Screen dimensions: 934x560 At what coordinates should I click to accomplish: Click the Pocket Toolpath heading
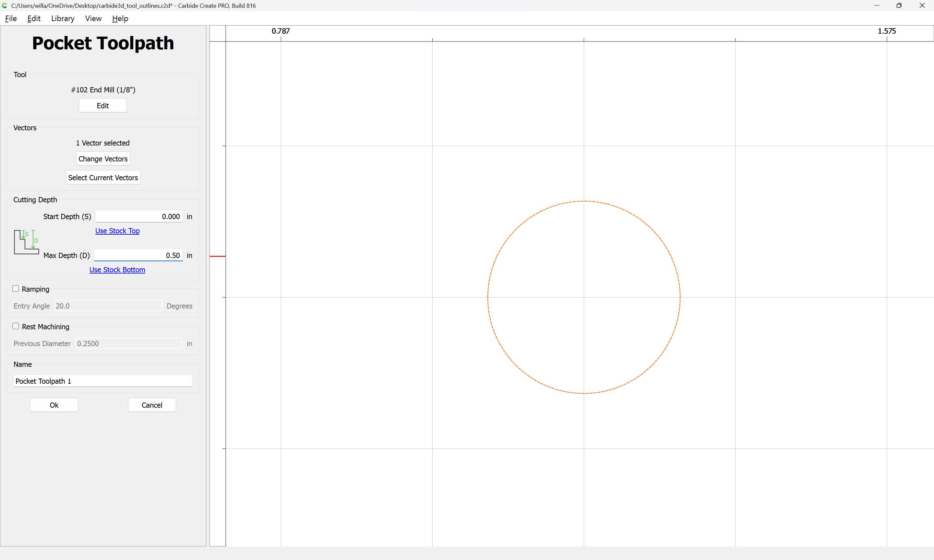point(103,43)
